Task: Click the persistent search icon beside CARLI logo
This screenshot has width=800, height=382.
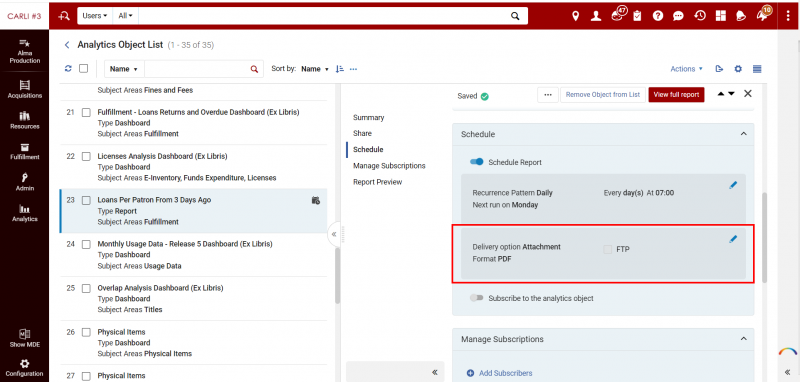Action: (64, 16)
